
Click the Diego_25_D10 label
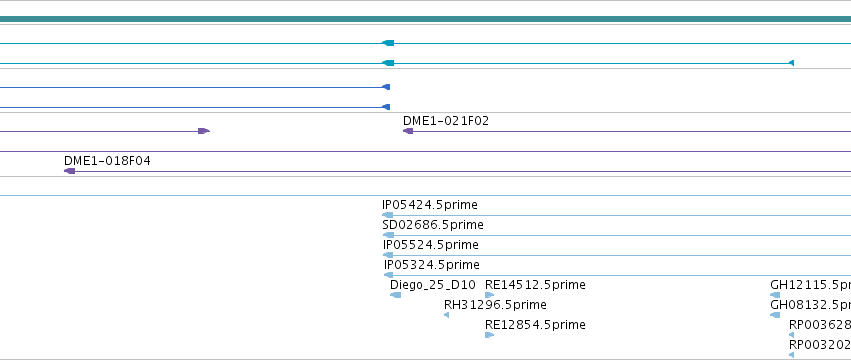[x=433, y=285]
